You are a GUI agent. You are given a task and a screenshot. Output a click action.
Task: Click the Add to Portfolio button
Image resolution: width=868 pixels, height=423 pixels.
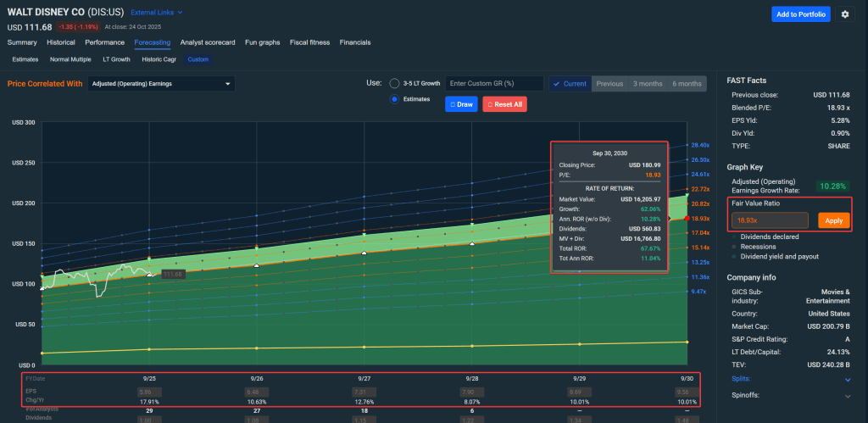point(800,14)
